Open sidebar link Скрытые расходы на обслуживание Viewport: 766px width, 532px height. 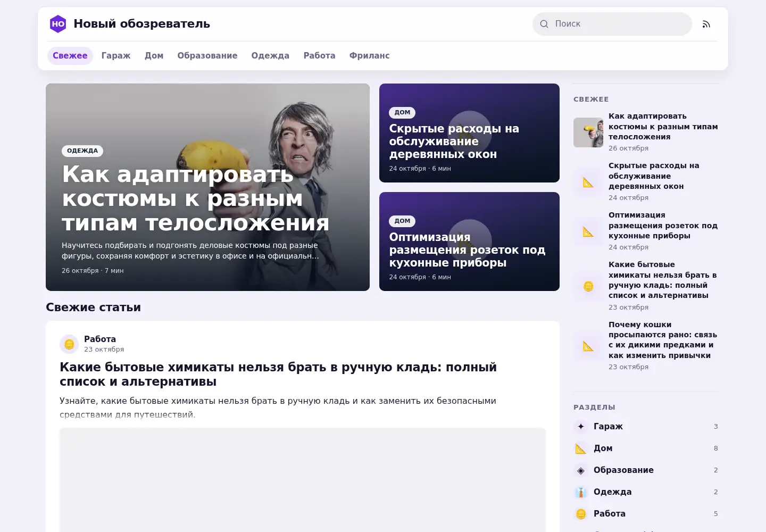pos(654,176)
